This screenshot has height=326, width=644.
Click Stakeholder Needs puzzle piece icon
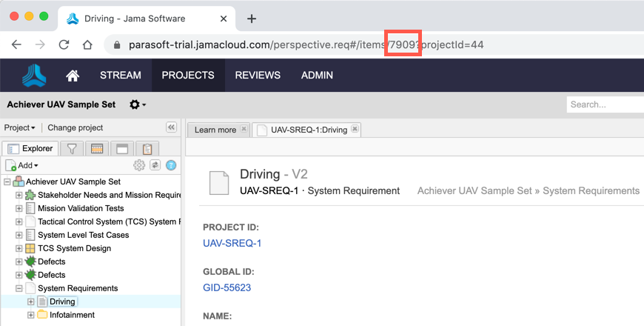(30, 195)
